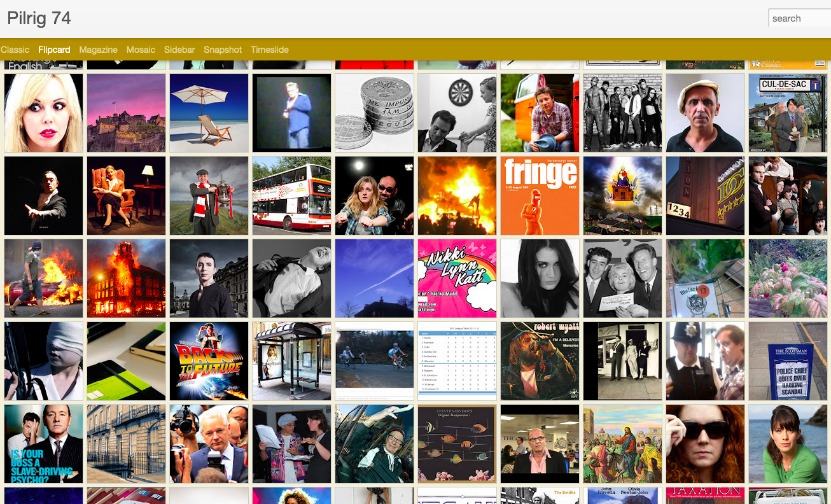
Task: Switch to Sidebar view
Action: [x=179, y=50]
